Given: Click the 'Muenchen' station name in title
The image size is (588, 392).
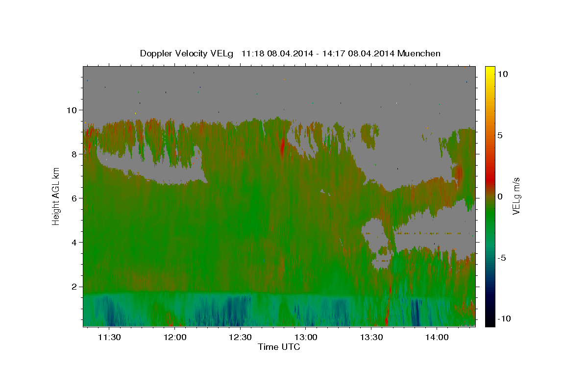Looking at the screenshot, I should [x=419, y=53].
